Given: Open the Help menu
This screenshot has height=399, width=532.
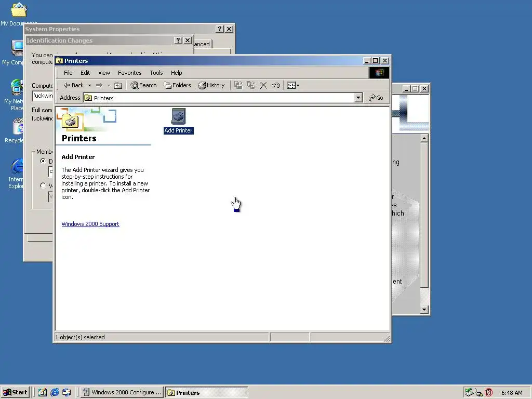Looking at the screenshot, I should tap(177, 73).
